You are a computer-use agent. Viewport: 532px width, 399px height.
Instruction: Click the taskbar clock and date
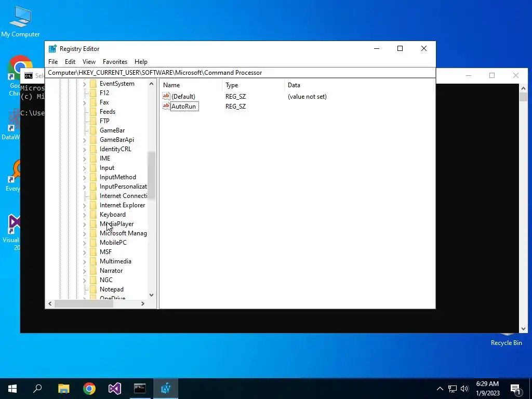[487, 389]
